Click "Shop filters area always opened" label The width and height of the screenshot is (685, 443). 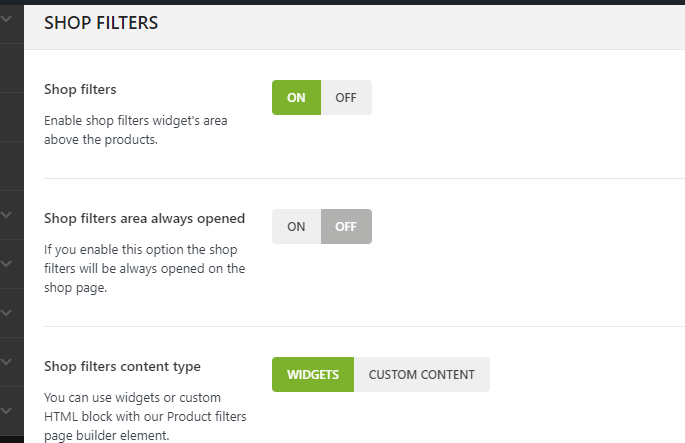click(x=144, y=217)
